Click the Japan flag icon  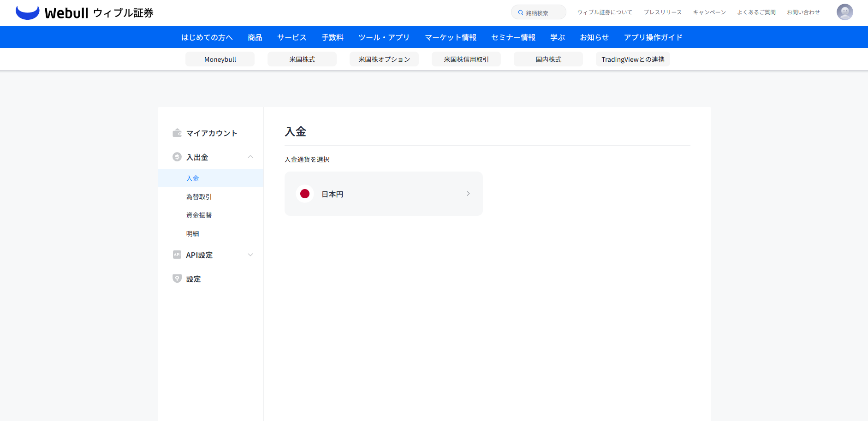point(305,194)
